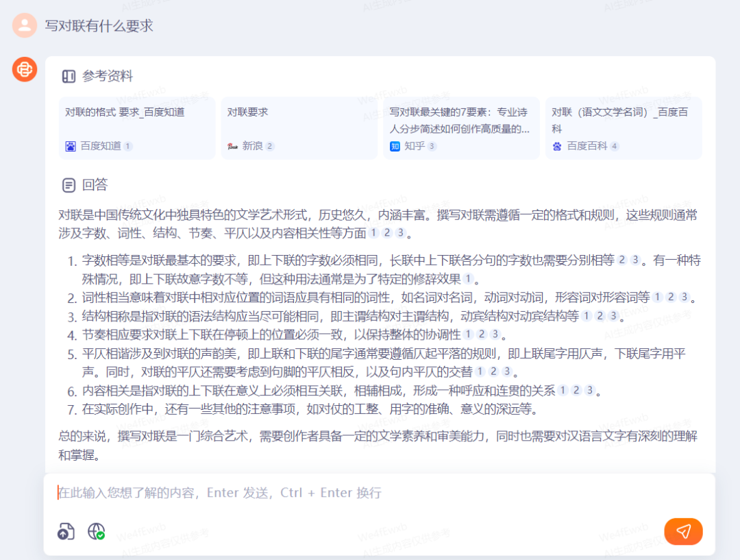Image resolution: width=740 pixels, height=560 pixels.
Task: Click citation 2 after 句内平仄的交替
Action: [493, 372]
